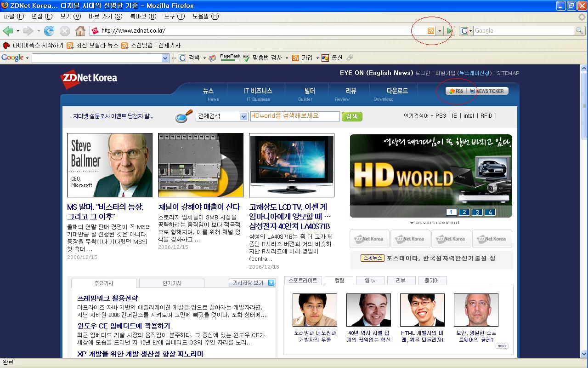Viewport: 588px width, 368px height.
Task: Open the 파이어폭스 시작하기 bookmark
Action: point(33,46)
